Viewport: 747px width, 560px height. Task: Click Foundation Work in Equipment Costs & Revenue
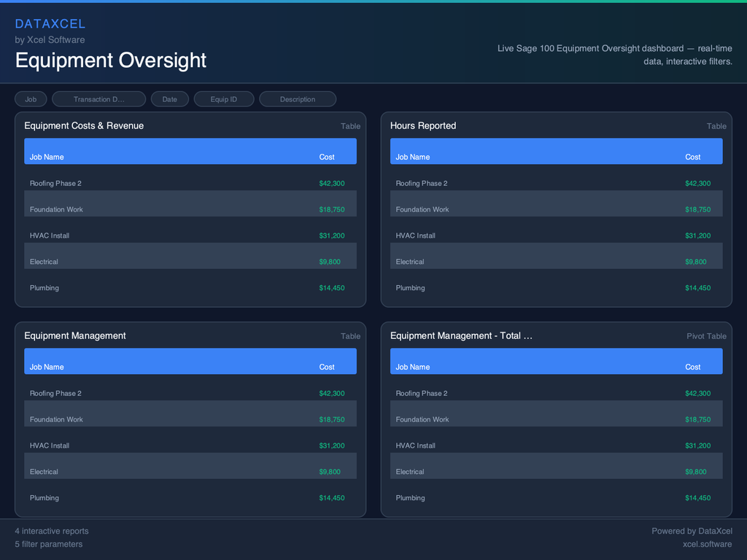coord(190,209)
